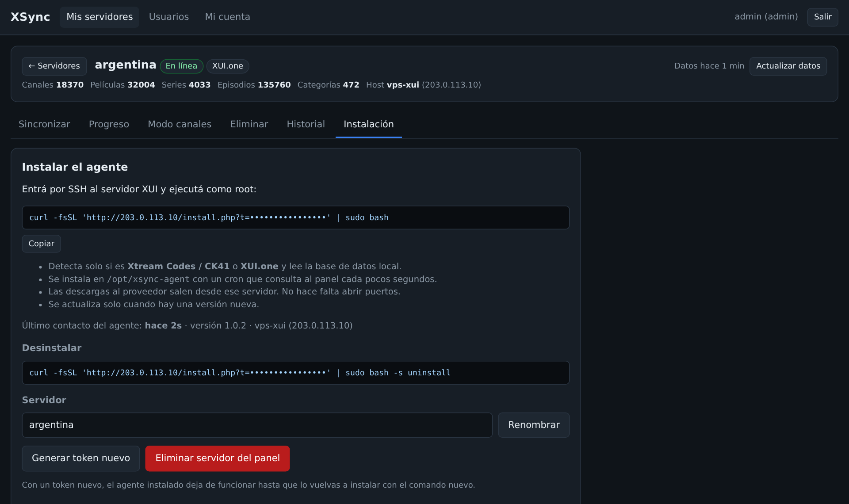Click the argentina server title
Image resolution: width=849 pixels, height=504 pixels.
[126, 65]
